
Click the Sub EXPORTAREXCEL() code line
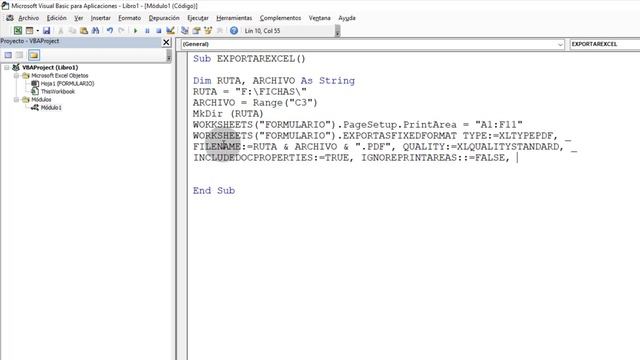(249, 59)
